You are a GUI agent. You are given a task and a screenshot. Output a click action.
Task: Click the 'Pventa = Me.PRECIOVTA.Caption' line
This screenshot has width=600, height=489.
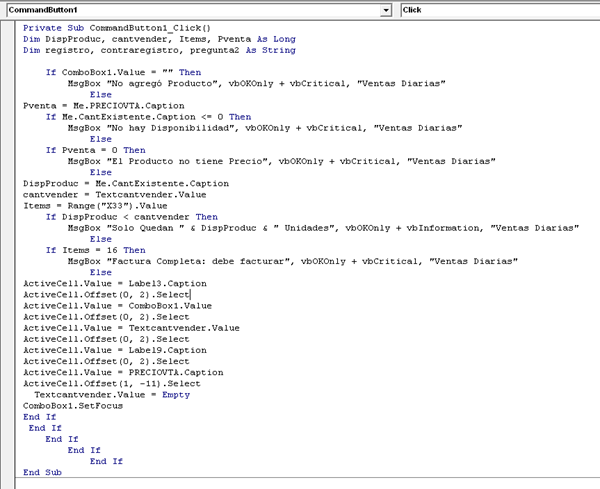coord(104,106)
